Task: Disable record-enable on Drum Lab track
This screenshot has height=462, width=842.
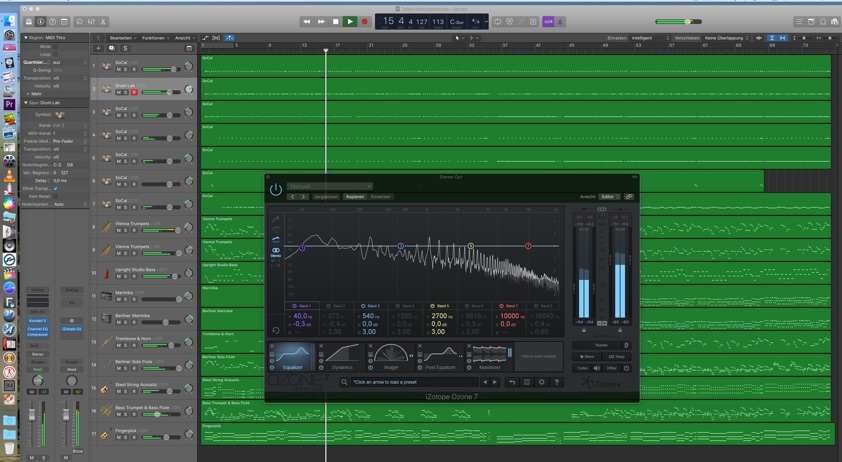Action: pyautogui.click(x=134, y=92)
